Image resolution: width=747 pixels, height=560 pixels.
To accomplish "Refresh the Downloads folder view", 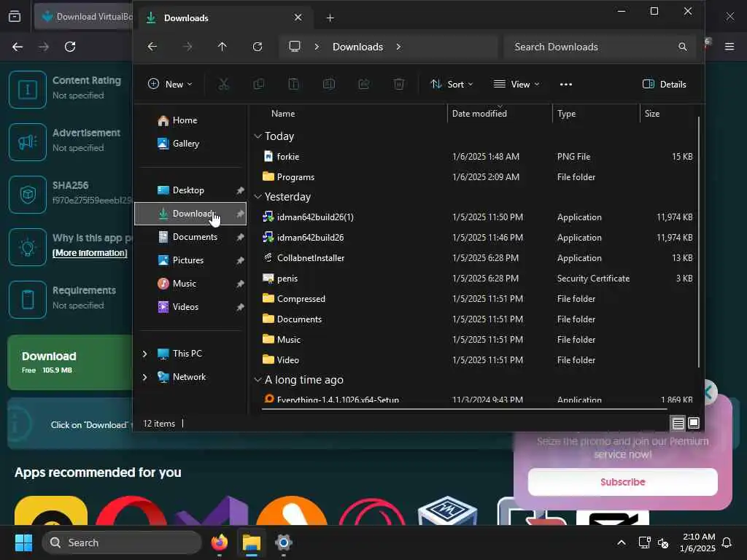I will [258, 47].
